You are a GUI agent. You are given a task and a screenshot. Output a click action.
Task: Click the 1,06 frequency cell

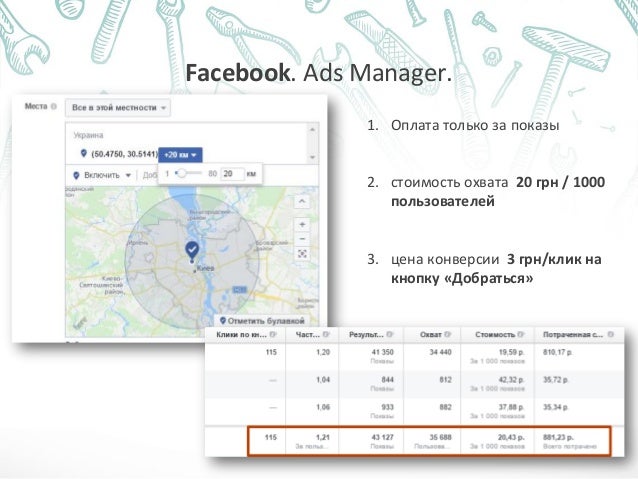coord(312,411)
